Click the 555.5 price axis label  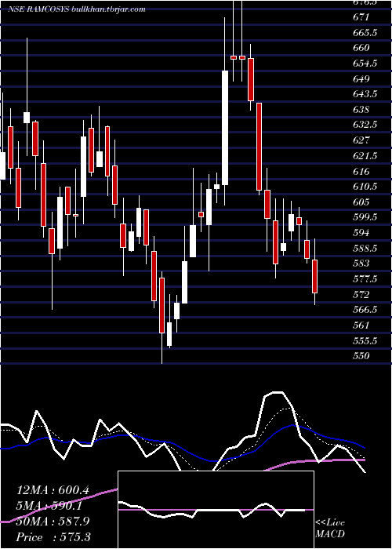(365, 340)
